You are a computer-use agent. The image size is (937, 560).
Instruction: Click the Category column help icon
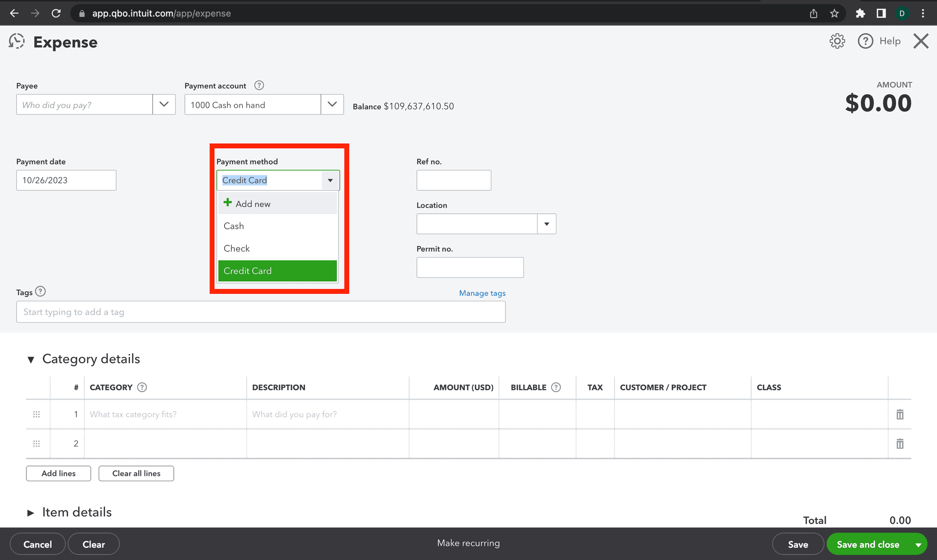[142, 387]
